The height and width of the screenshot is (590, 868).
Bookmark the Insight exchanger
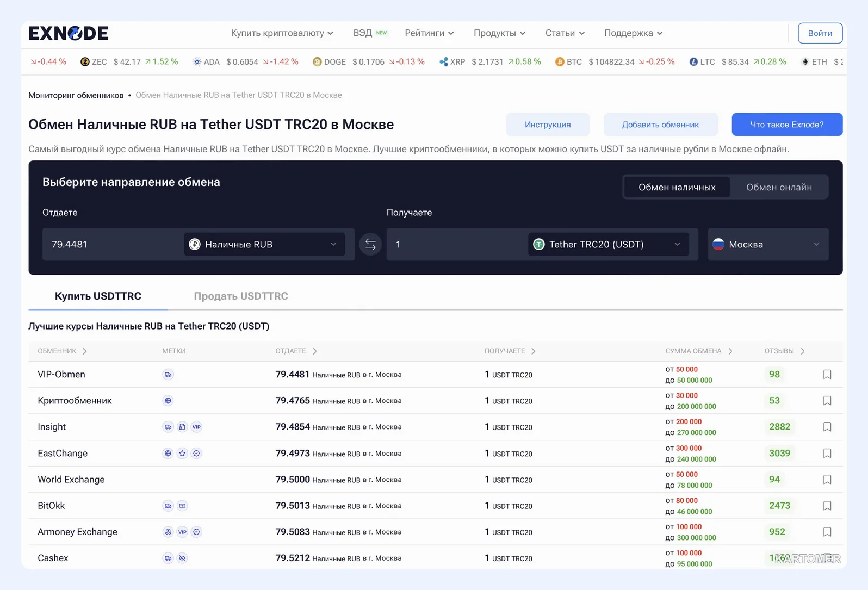[x=827, y=427]
